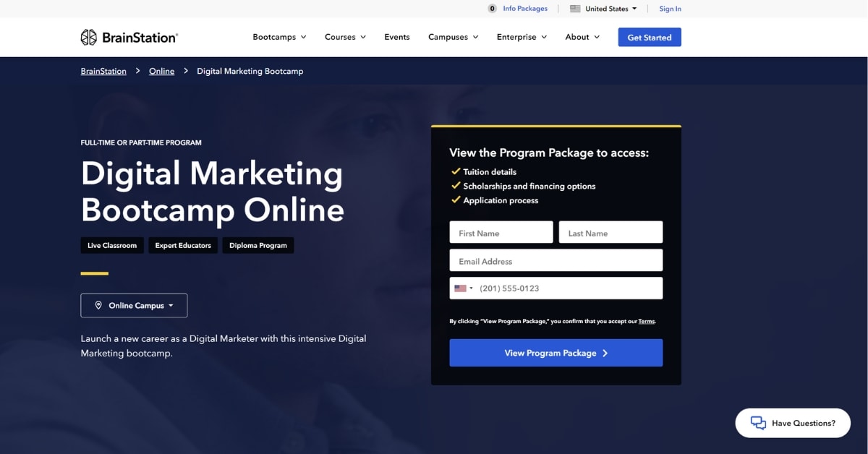Focus the Email Address field
Screen dimensions: 868x454
pyautogui.click(x=556, y=260)
